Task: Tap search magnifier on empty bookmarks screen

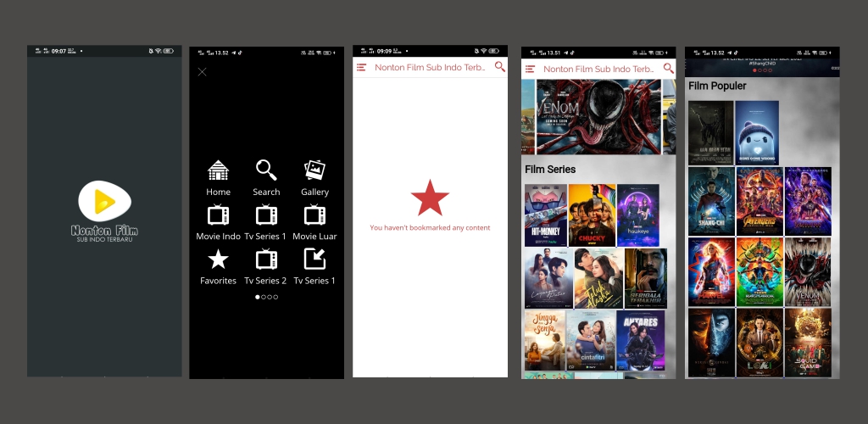Action: [500, 67]
